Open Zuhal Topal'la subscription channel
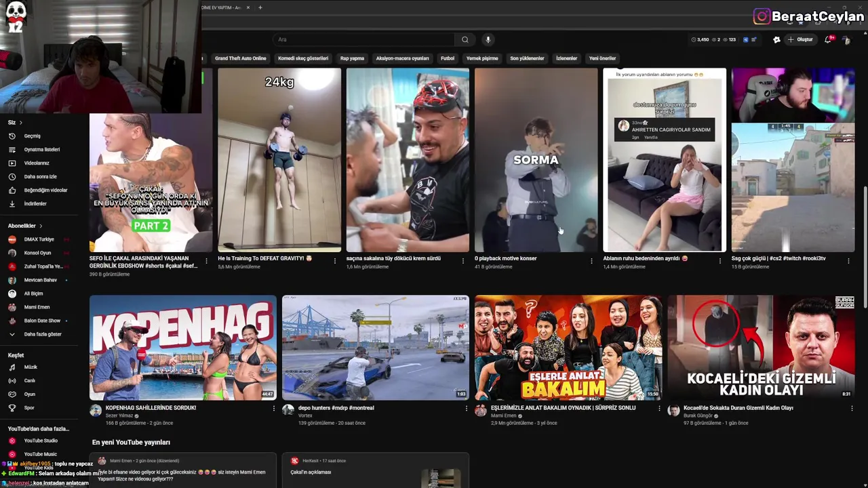This screenshot has height=488, width=868. point(43,266)
